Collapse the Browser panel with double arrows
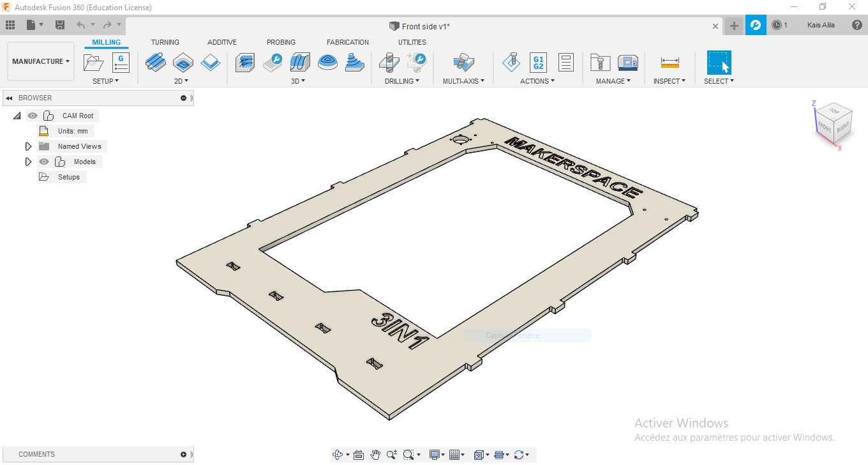The image size is (868, 465). point(10,98)
